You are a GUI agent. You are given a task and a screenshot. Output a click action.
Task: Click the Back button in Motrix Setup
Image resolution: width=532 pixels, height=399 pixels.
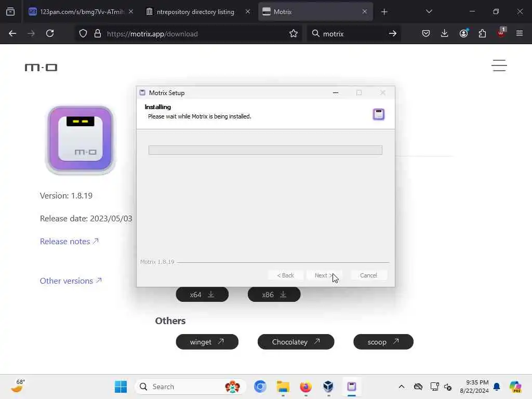[x=285, y=275]
